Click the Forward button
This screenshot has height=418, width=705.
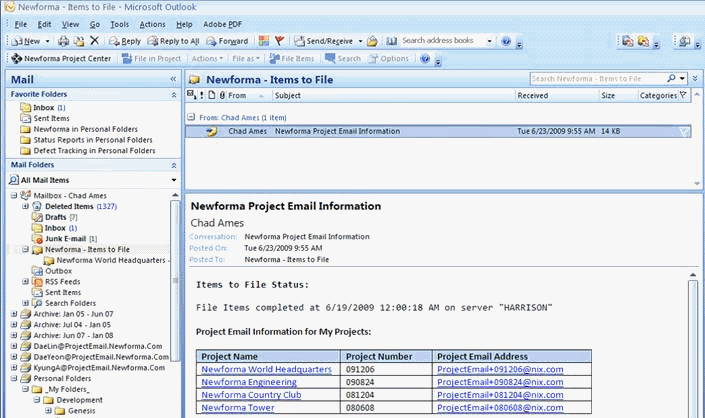(x=227, y=41)
